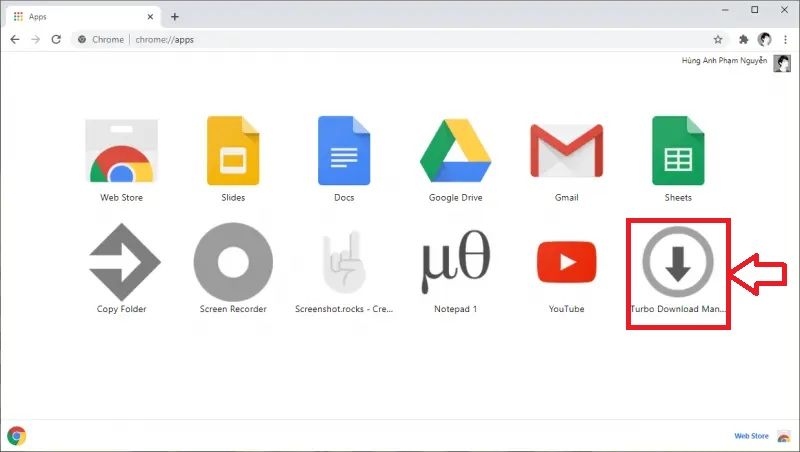Maximize the Chrome window
This screenshot has width=800, height=452.
pyautogui.click(x=755, y=10)
